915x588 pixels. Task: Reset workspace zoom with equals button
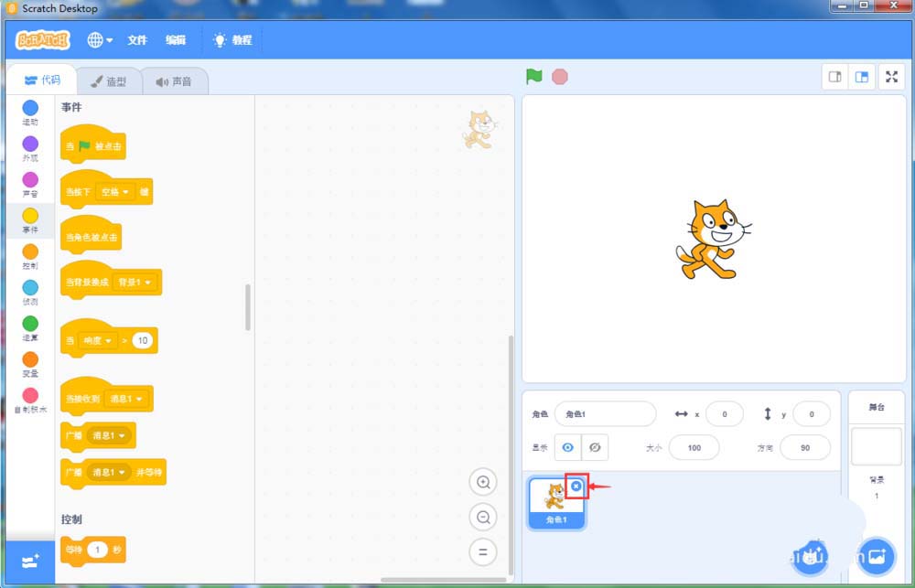tap(482, 551)
